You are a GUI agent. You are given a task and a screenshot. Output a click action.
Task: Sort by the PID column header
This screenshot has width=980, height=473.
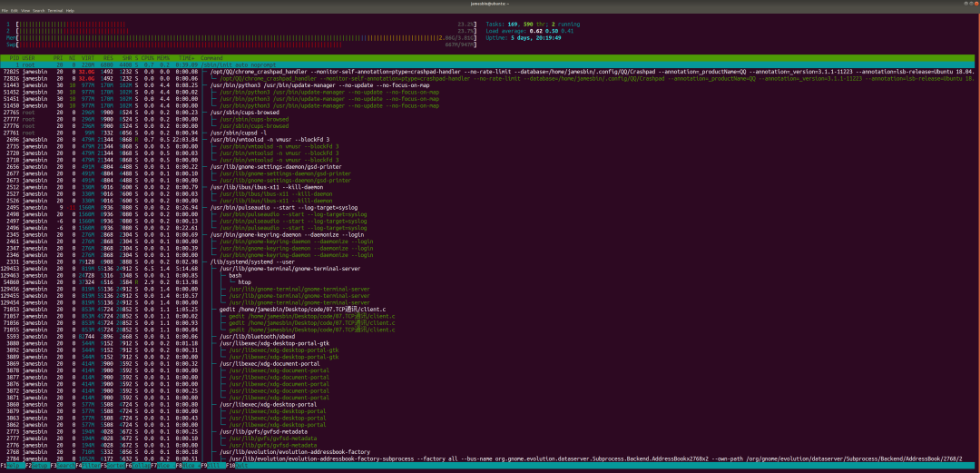tap(15, 57)
